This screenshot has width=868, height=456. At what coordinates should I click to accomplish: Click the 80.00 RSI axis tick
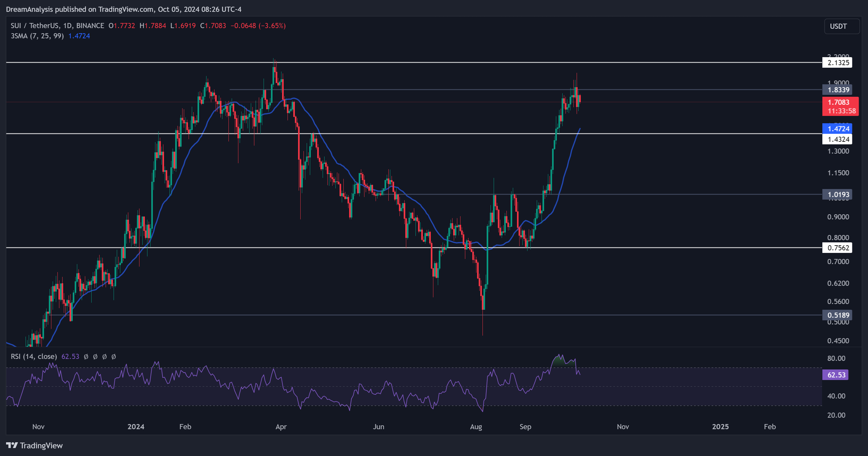click(836, 358)
